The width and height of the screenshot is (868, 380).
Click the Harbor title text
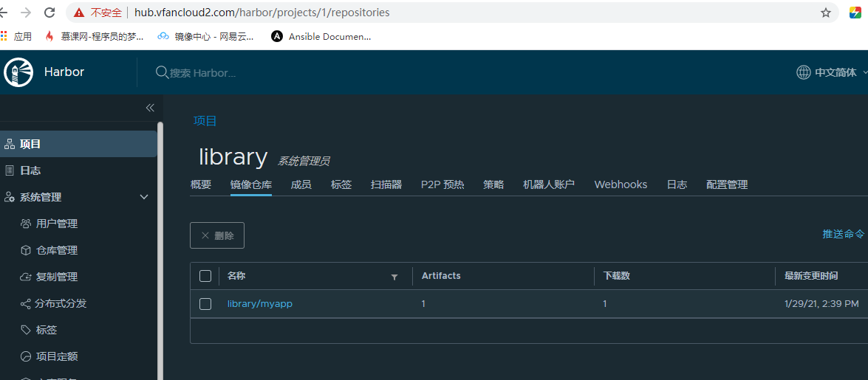[x=64, y=72]
